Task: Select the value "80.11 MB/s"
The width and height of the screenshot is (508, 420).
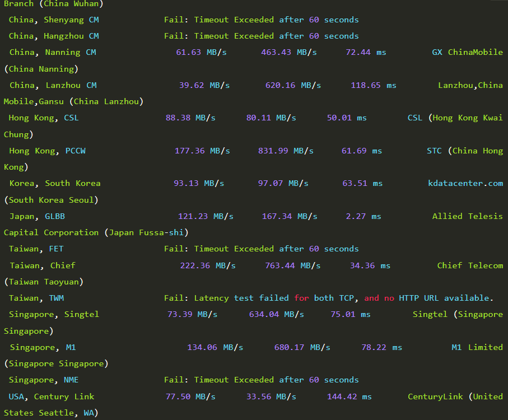Action: pyautogui.click(x=271, y=118)
